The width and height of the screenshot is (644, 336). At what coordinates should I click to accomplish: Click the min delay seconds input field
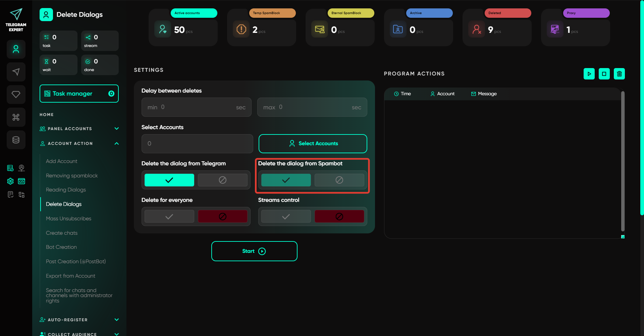[196, 107]
